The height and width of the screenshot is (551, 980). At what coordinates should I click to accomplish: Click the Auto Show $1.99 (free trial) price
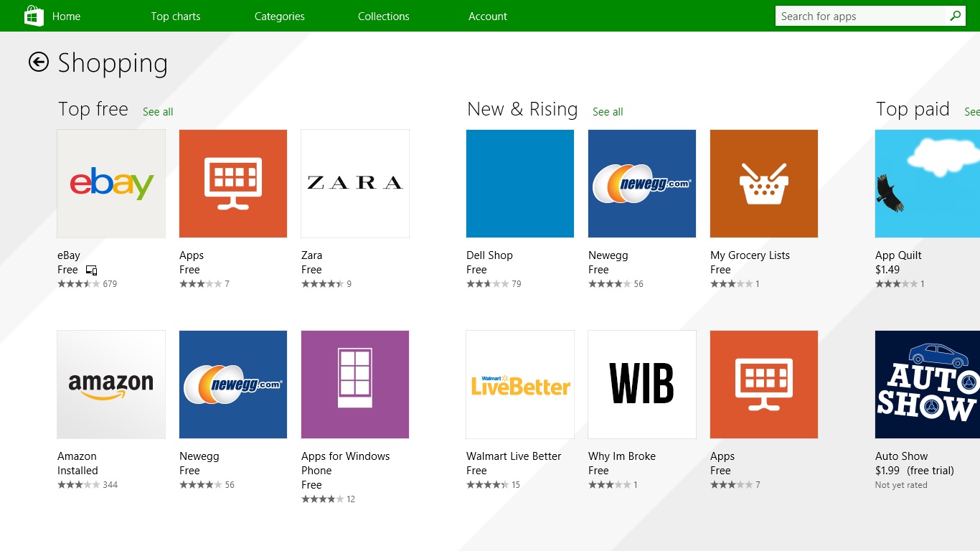tap(915, 471)
